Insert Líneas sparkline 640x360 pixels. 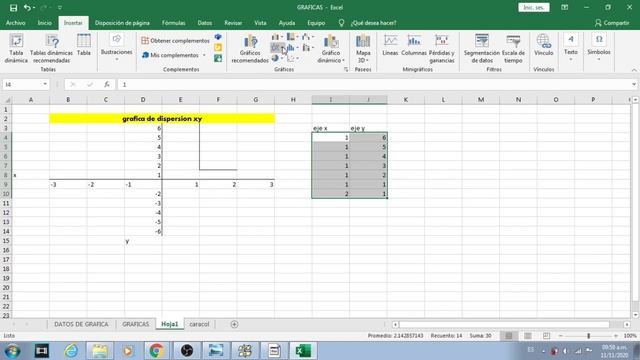[x=390, y=45]
